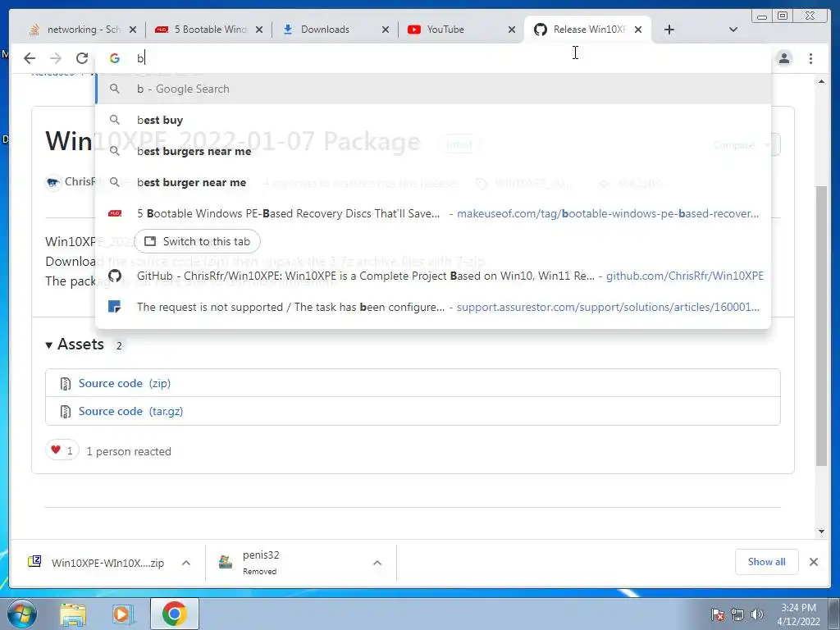Viewport: 840px width, 630px height.
Task: Expand options for Win10XPE zip download
Action: (x=186, y=563)
